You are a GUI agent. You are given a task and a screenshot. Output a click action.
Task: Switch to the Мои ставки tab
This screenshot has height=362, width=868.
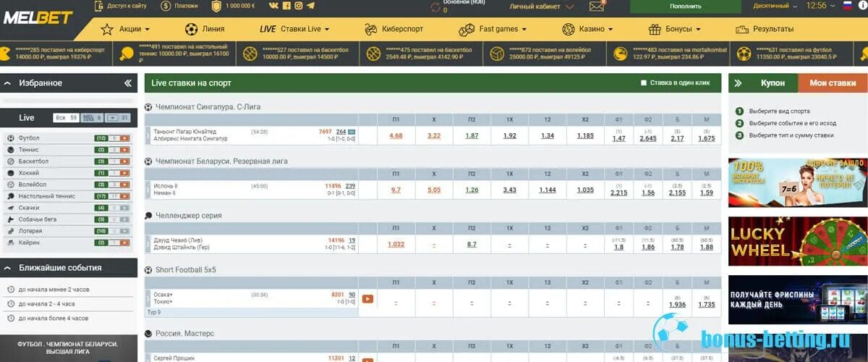pos(833,83)
